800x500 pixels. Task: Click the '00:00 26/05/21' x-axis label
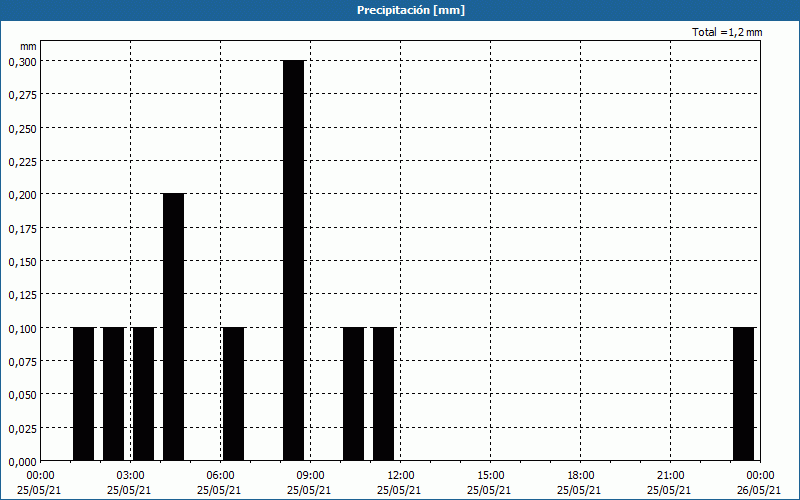pyautogui.click(x=759, y=483)
